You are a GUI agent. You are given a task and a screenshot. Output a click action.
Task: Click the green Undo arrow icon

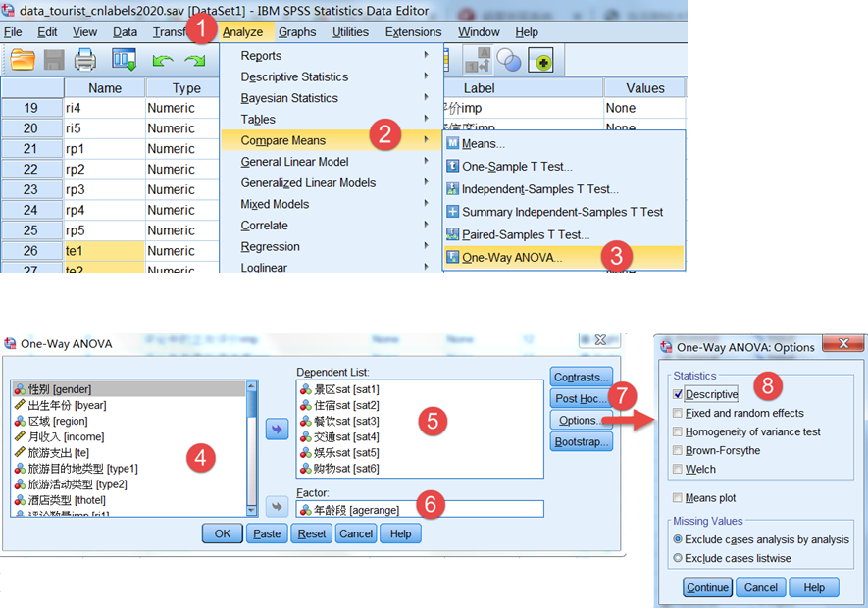click(x=163, y=60)
